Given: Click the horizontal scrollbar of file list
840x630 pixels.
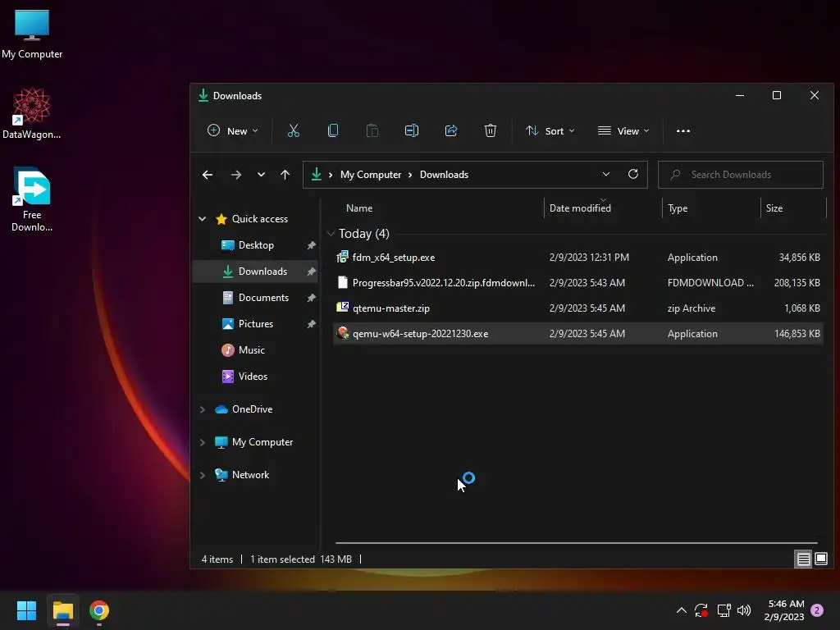Looking at the screenshot, I should tap(576, 543).
